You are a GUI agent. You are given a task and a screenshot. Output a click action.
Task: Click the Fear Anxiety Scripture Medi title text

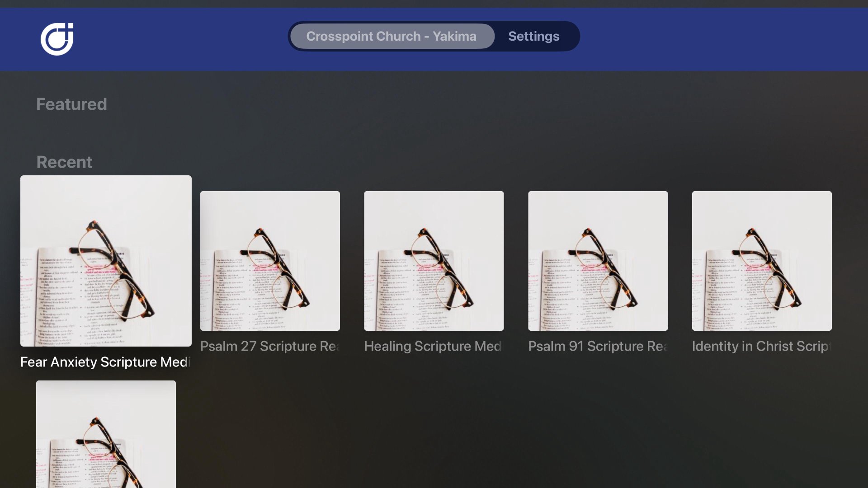coord(105,362)
